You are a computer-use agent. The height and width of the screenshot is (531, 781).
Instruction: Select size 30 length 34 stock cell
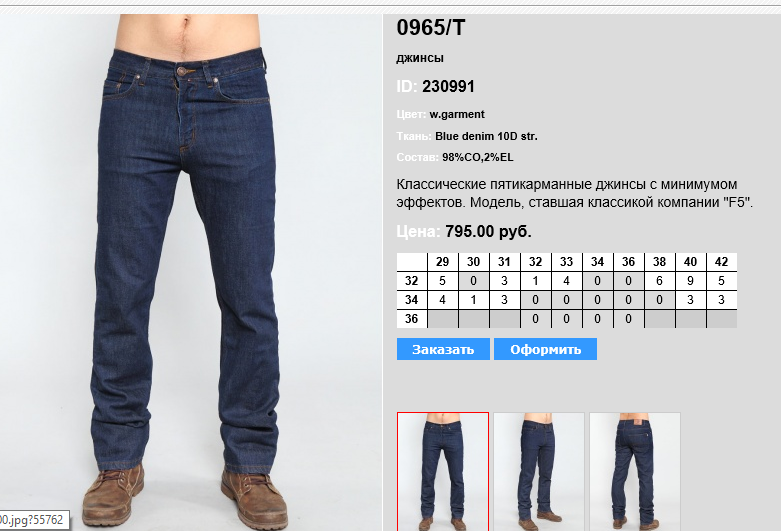click(x=473, y=300)
